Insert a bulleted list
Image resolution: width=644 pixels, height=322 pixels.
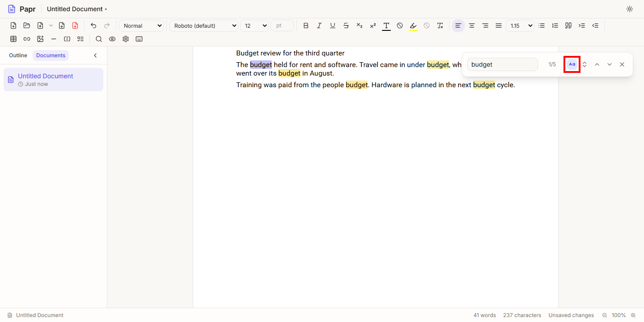click(x=542, y=25)
